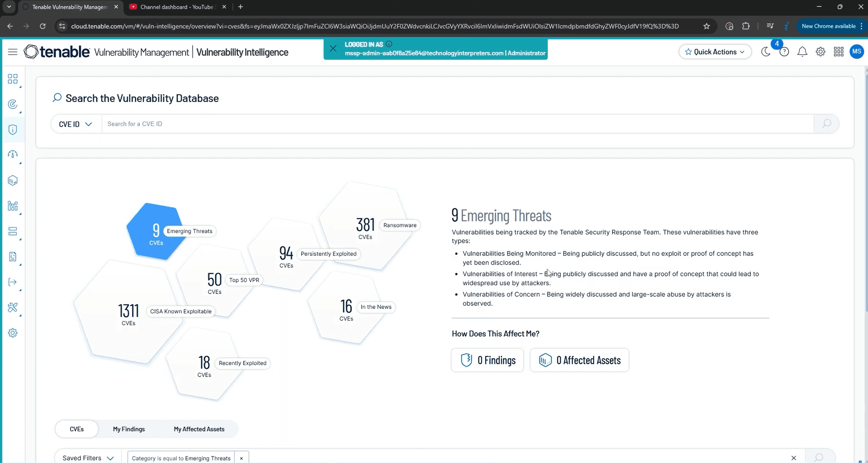
Task: Toggle dark mode with the moon icon
Action: click(x=766, y=51)
